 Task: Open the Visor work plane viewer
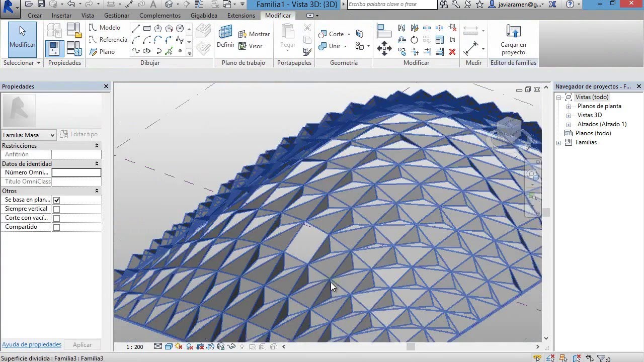coord(251,46)
